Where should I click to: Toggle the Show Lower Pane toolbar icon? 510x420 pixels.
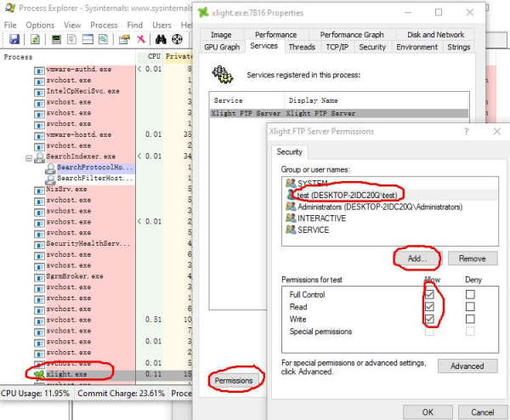88,39
